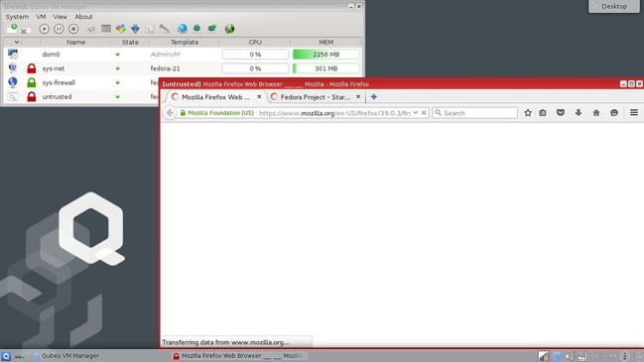Click the Pocket icon in Firefox toolbar
The height and width of the screenshot is (362, 644).
(561, 112)
